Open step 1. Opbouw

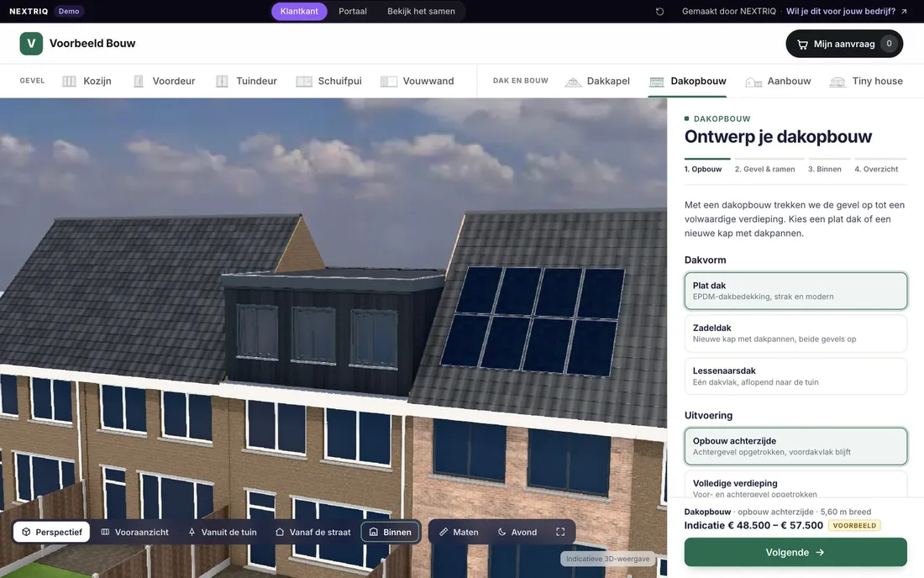point(707,165)
